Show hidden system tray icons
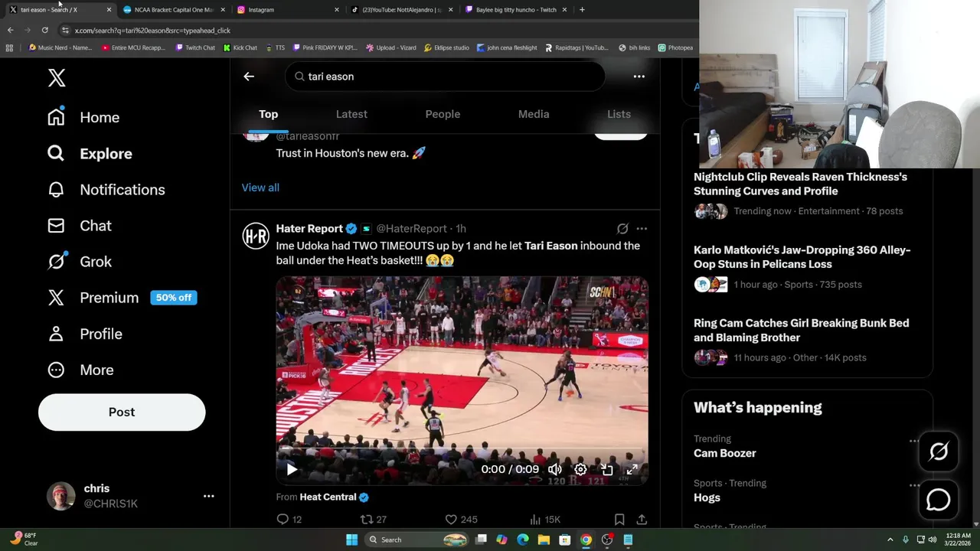The width and height of the screenshot is (980, 551). pos(890,540)
